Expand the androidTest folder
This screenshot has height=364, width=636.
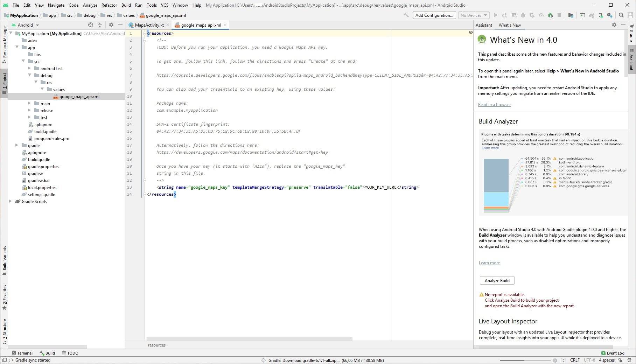29,68
